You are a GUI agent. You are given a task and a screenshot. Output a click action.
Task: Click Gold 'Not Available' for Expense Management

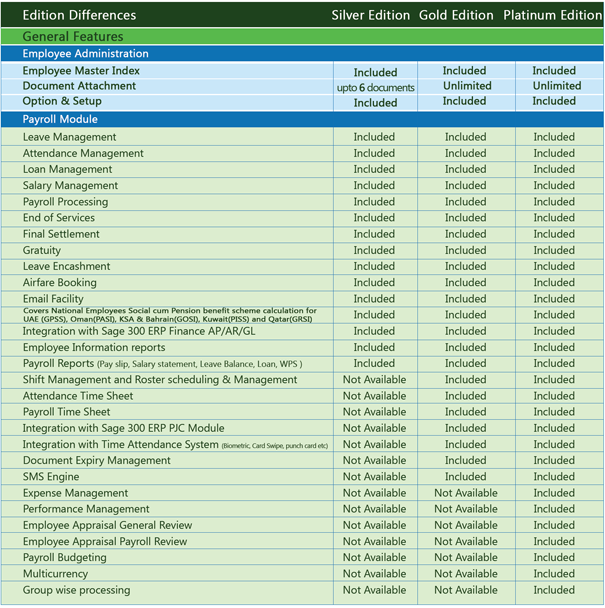click(x=466, y=493)
